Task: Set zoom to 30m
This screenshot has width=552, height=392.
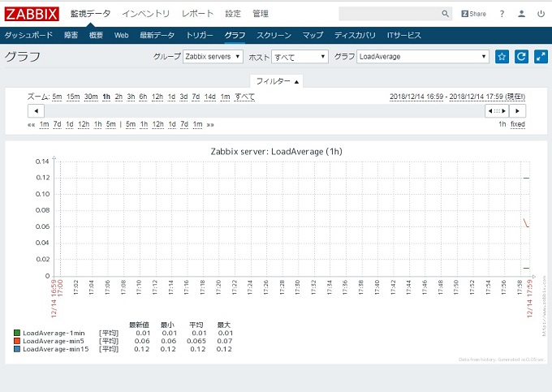Action: pyautogui.click(x=91, y=97)
